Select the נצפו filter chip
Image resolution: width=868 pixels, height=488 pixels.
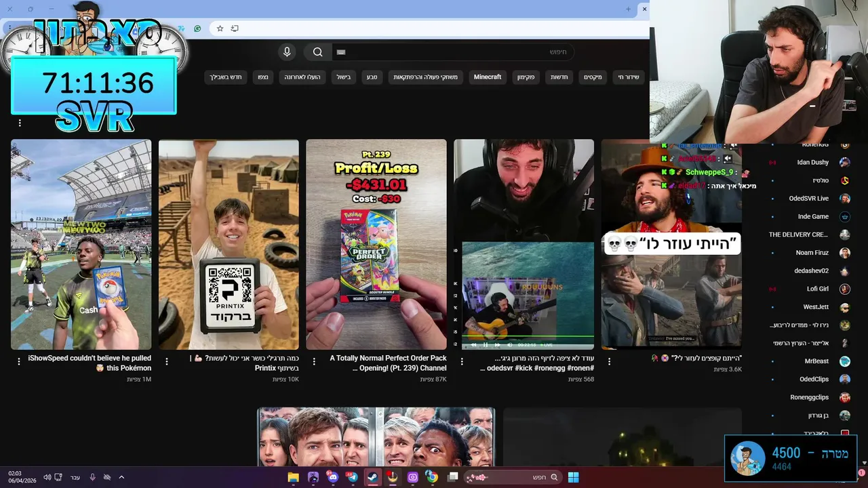pos(263,77)
